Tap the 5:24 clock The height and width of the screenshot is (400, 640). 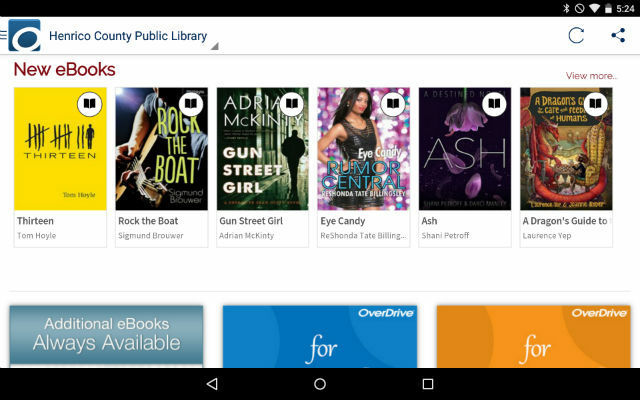click(625, 8)
